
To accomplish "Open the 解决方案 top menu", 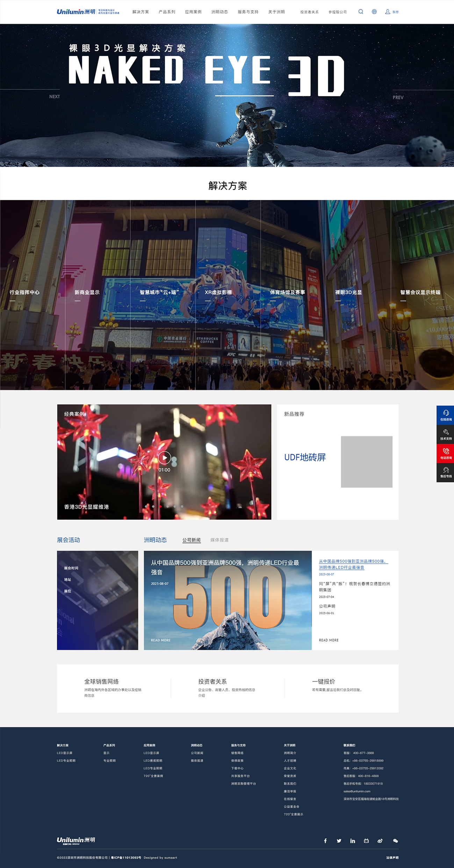I will (140, 12).
